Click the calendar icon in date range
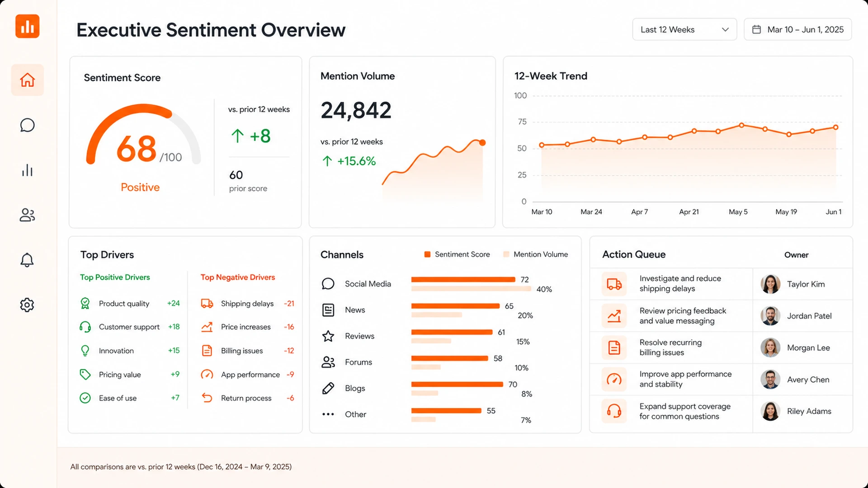868x488 pixels. click(x=756, y=29)
